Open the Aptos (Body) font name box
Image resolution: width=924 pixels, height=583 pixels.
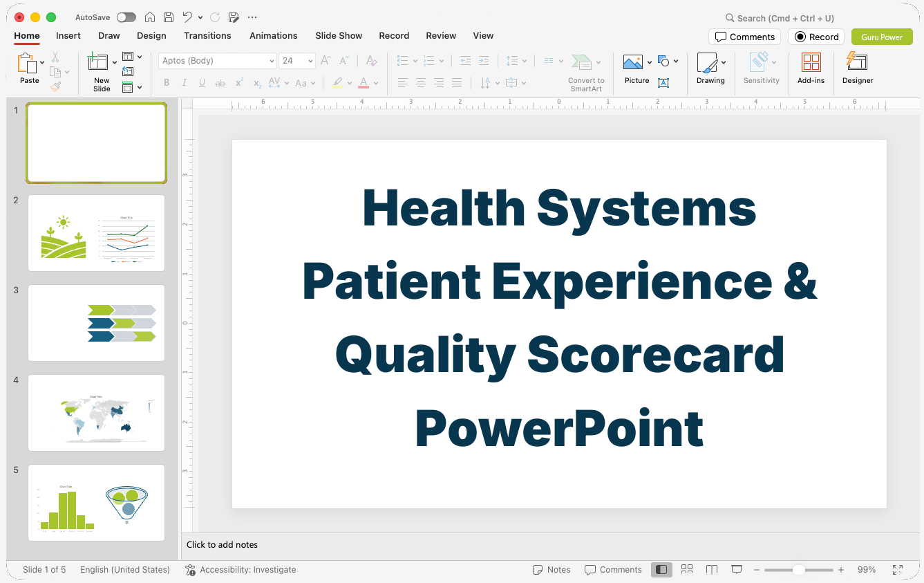point(218,61)
